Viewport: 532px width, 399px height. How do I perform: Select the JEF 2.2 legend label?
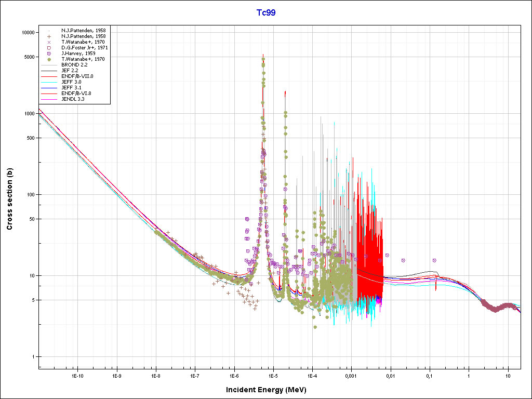[x=71, y=71]
